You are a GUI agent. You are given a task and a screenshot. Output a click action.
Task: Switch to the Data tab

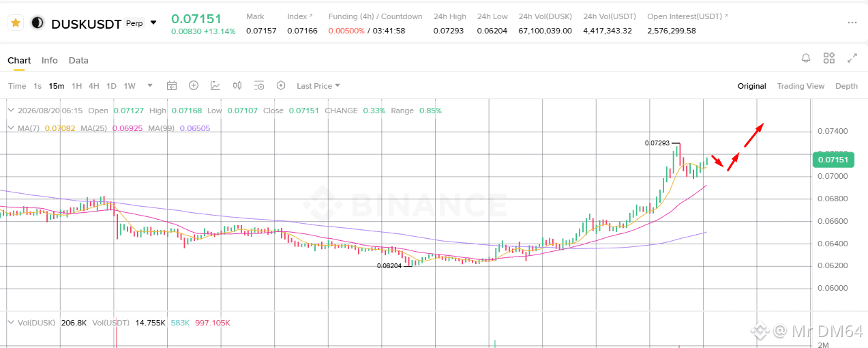[x=78, y=60]
